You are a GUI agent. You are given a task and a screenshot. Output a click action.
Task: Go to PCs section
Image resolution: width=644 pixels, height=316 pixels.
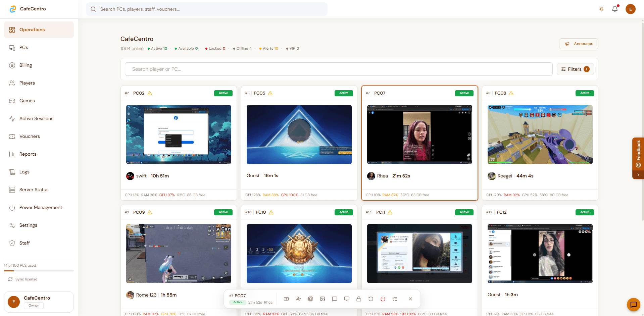click(x=39, y=47)
